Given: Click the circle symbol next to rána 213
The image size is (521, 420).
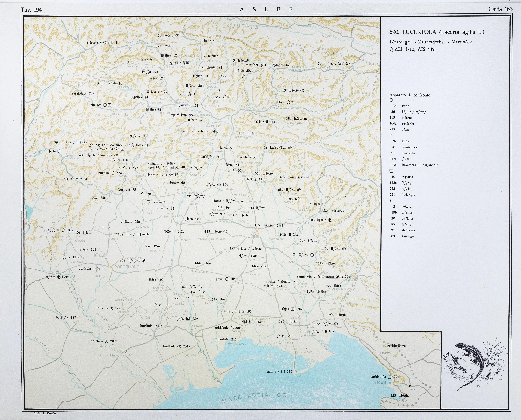Looking at the screenshot, I should [277, 372].
